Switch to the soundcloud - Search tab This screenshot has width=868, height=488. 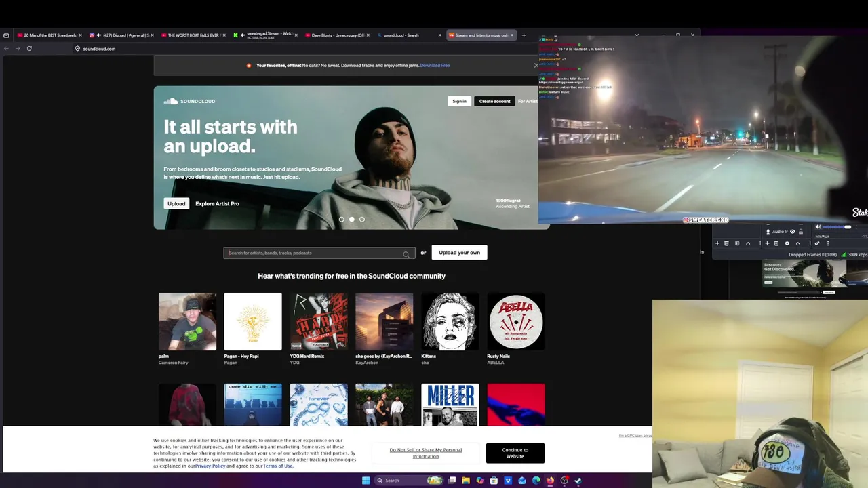410,35
